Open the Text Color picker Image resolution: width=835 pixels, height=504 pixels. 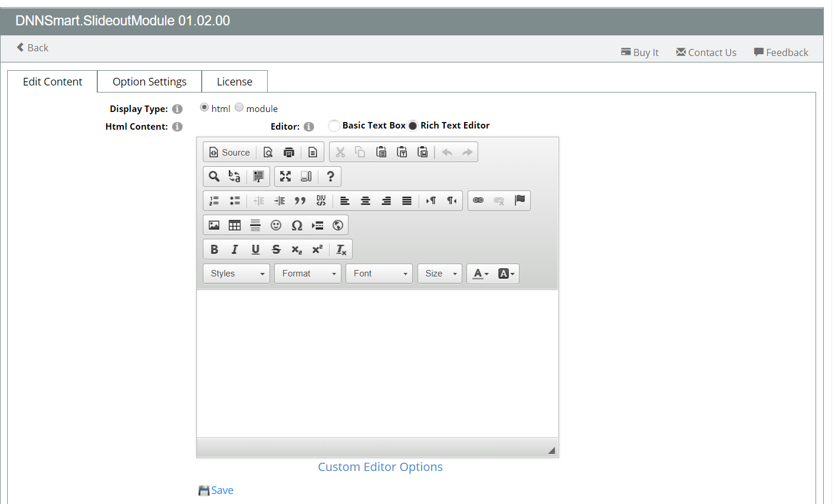[481, 274]
